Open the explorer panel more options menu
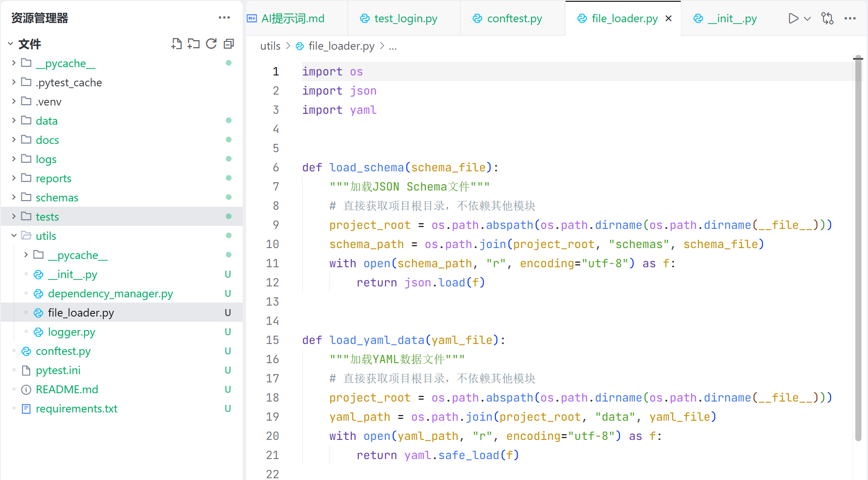This screenshot has height=480, width=868. click(224, 17)
